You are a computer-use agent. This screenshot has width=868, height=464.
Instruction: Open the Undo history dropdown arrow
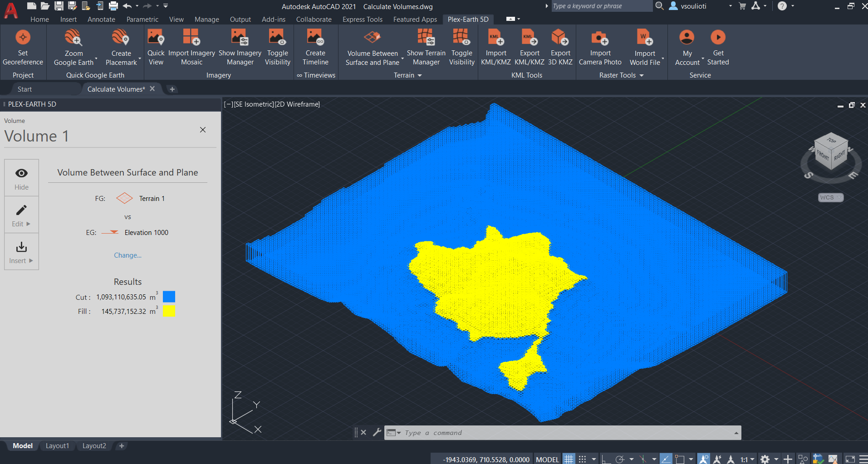point(137,6)
